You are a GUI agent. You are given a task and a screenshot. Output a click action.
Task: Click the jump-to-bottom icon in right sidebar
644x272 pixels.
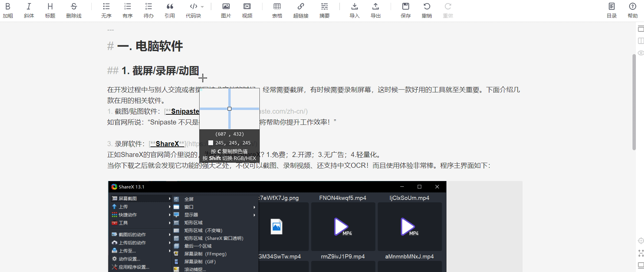641,265
